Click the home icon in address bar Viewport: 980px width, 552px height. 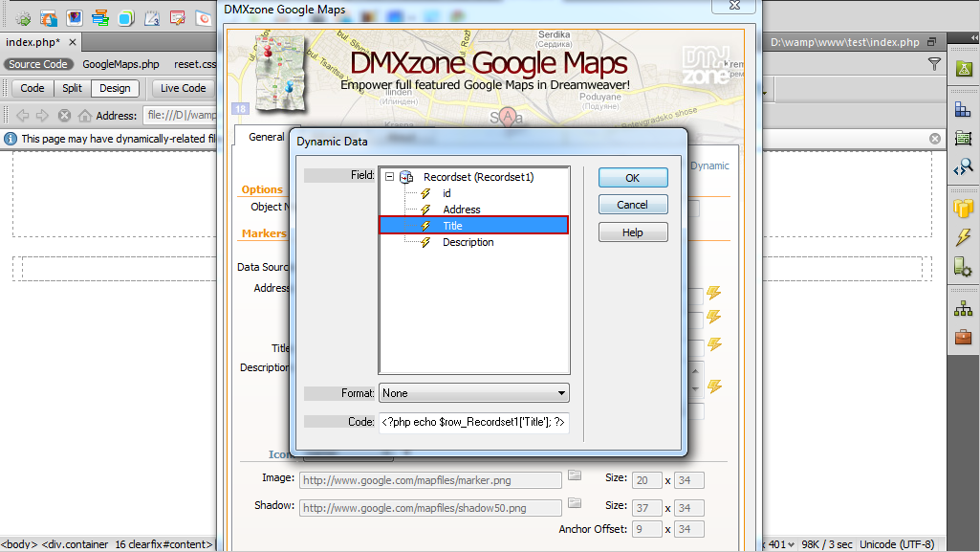pyautogui.click(x=84, y=115)
